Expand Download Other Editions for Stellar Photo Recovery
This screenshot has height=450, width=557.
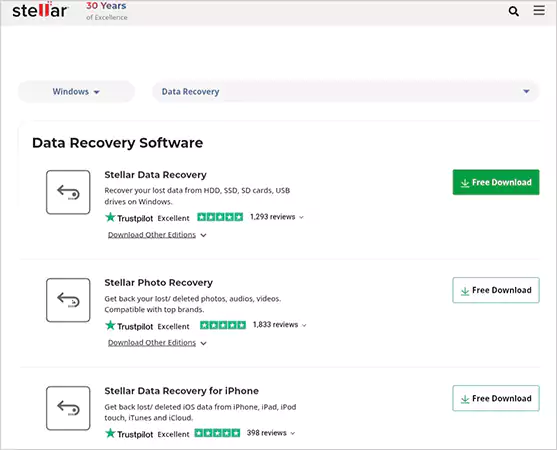tap(157, 343)
